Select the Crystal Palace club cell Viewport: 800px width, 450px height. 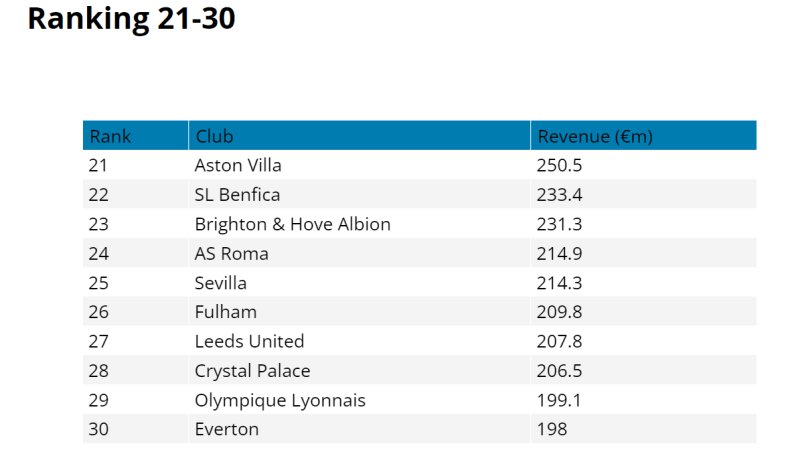[360, 370]
